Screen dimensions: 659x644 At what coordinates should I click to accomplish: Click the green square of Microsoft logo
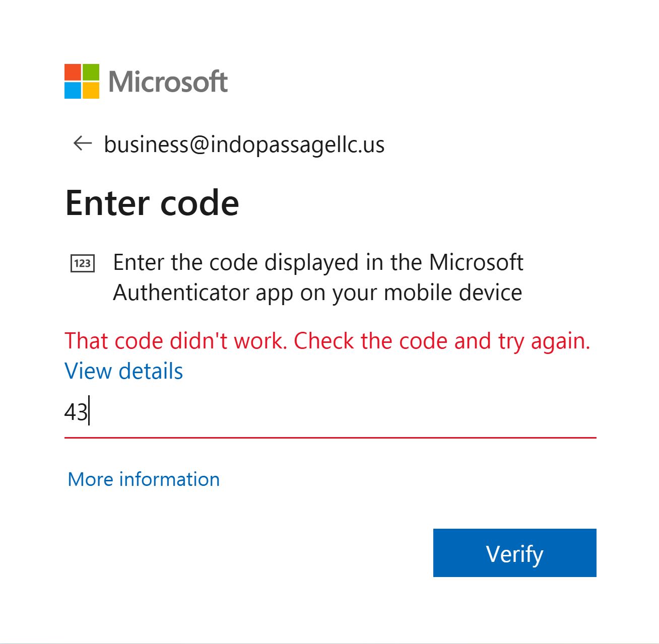pyautogui.click(x=91, y=72)
